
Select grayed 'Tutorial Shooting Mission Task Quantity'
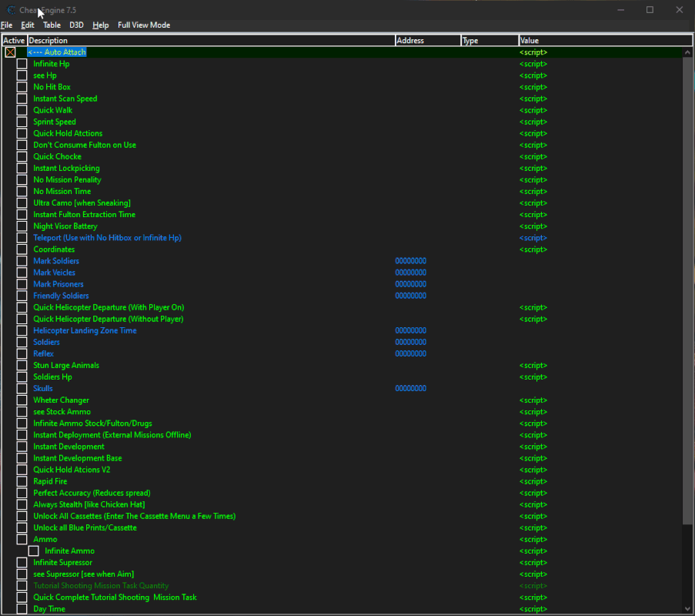click(x=101, y=586)
